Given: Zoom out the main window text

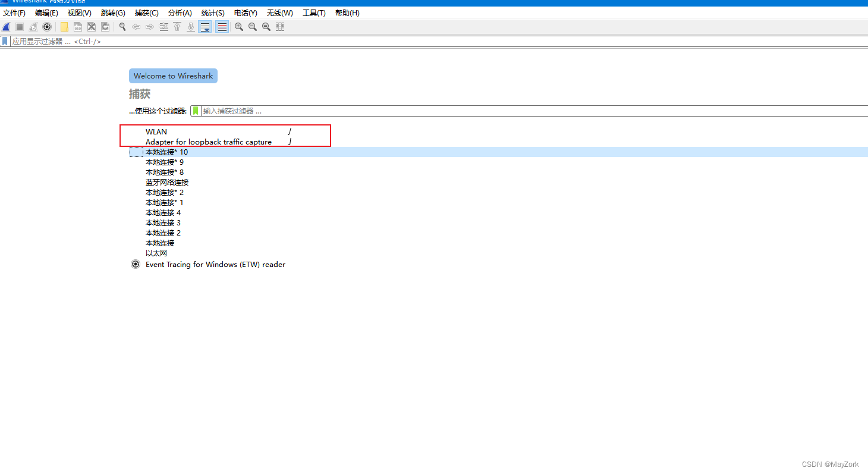Looking at the screenshot, I should click(x=253, y=27).
